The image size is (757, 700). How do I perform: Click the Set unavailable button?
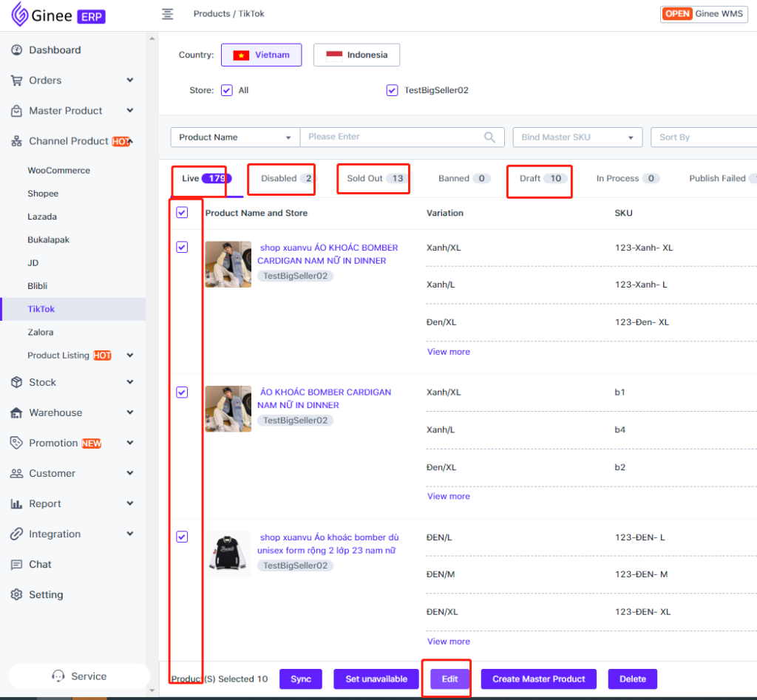[x=376, y=679]
